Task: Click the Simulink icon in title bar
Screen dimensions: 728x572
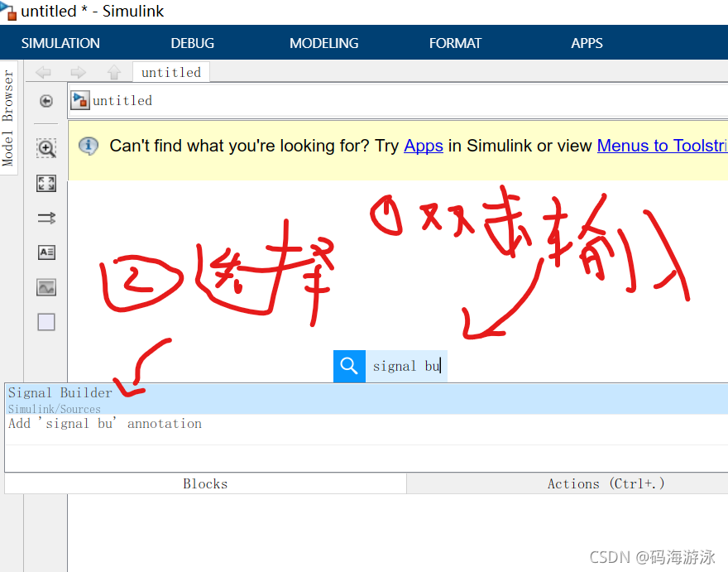Action: point(9,11)
